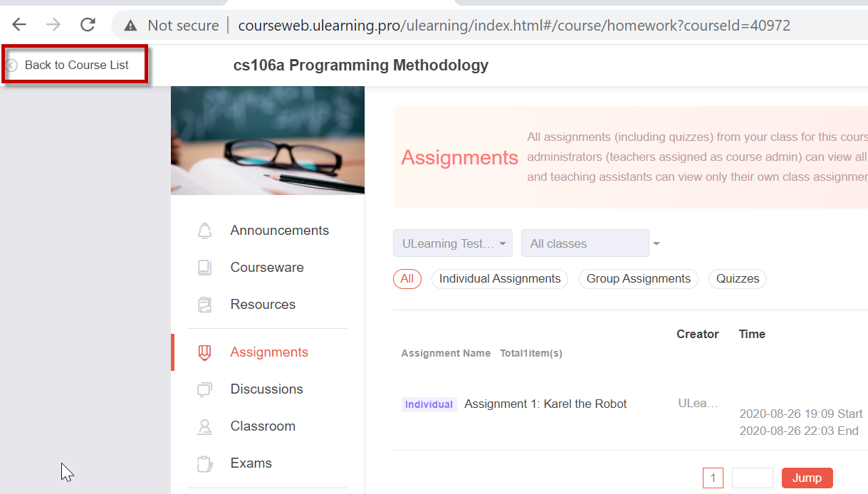The height and width of the screenshot is (494, 868).
Task: Reload the page with browser refresh icon
Action: tap(88, 25)
